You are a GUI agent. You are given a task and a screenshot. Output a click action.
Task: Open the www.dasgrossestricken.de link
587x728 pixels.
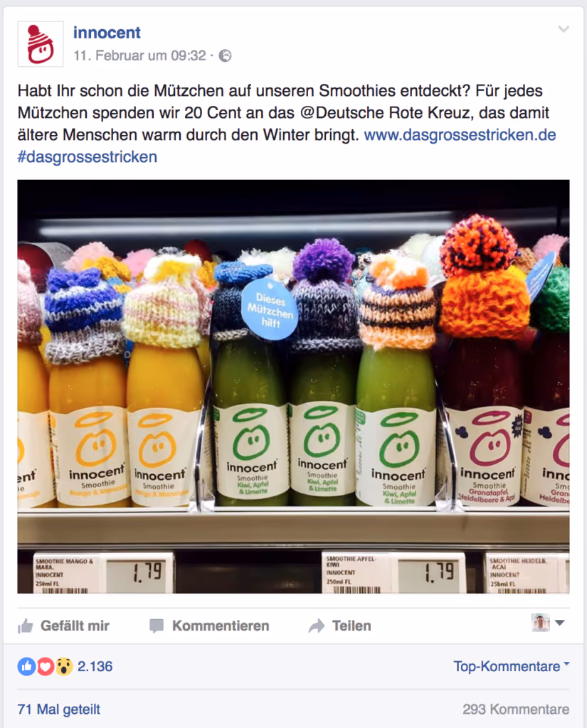click(x=460, y=134)
